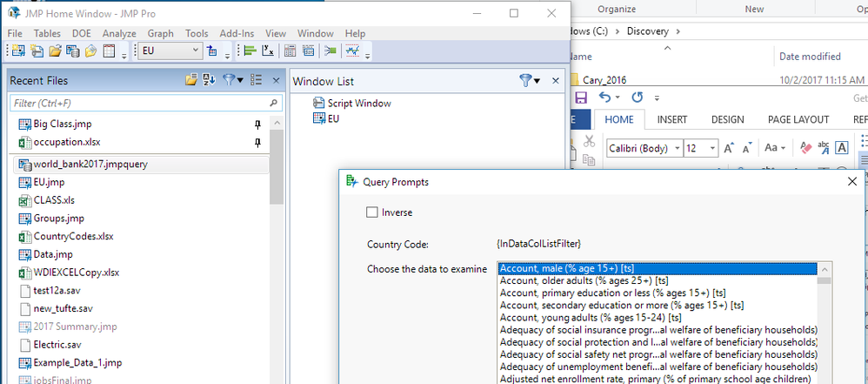Open Analyze menu in JMP

click(119, 33)
